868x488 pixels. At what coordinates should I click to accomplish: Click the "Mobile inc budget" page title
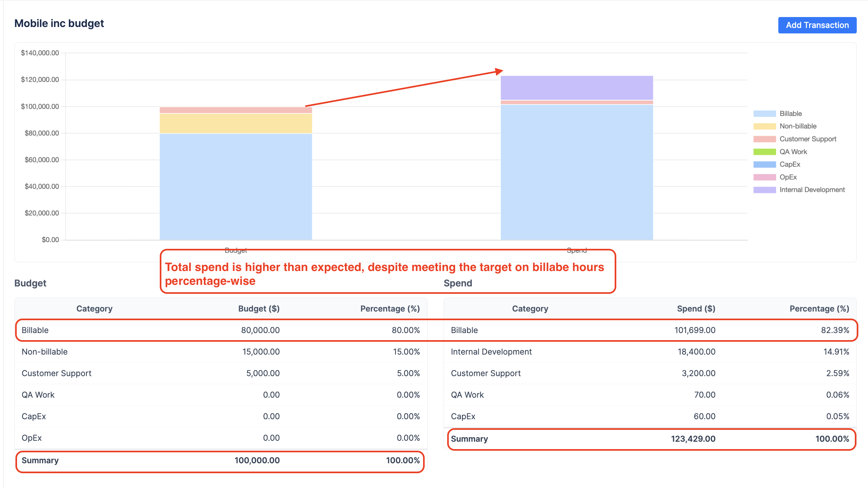(x=59, y=23)
